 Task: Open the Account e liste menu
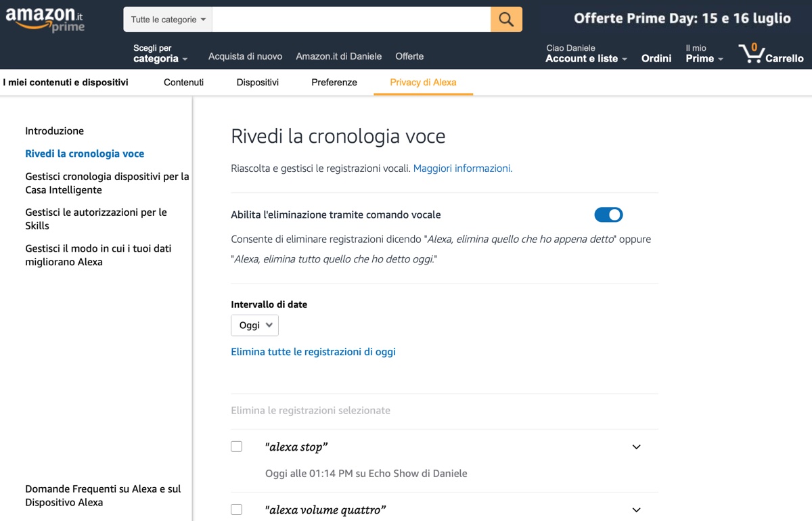click(586, 53)
